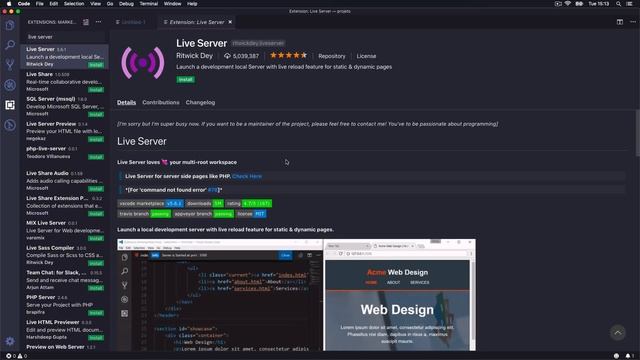The height and width of the screenshot is (360, 640).
Task: Install Live Server from the details header
Action: [186, 80]
